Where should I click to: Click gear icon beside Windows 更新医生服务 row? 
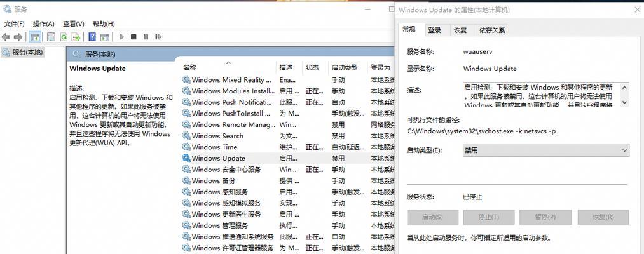click(x=186, y=214)
